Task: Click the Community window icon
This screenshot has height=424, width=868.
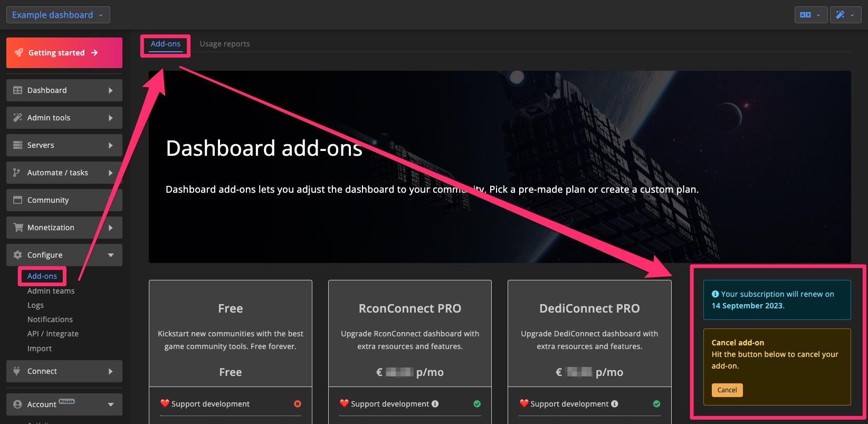Action: tap(17, 200)
